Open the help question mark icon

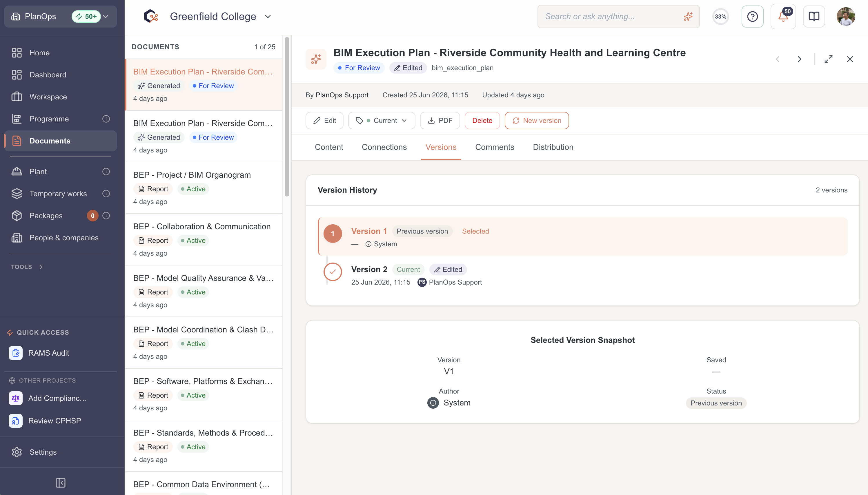tap(752, 16)
